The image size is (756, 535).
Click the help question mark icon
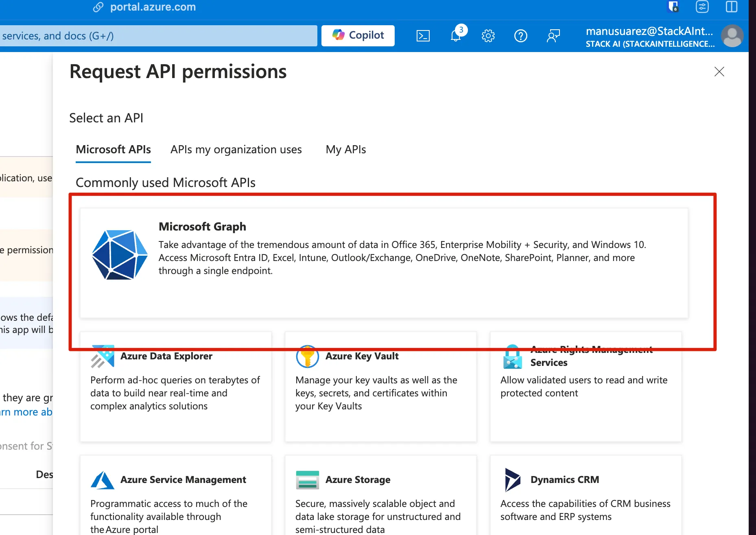[520, 36]
